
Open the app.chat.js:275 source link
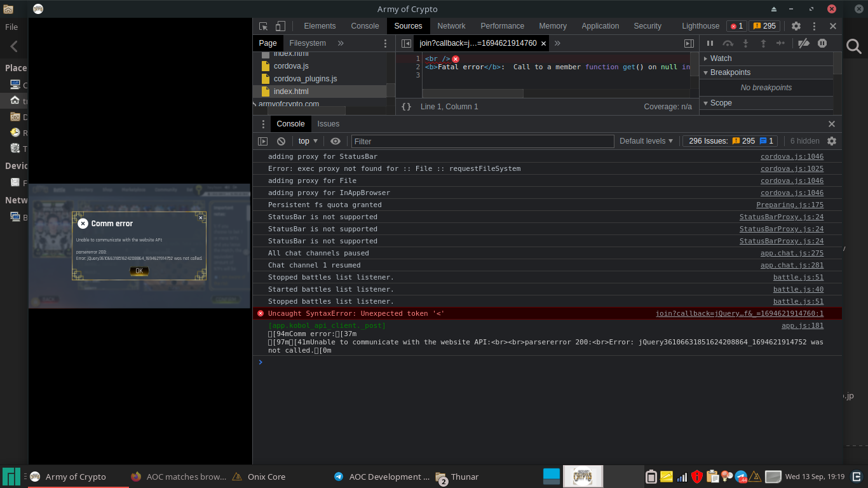tap(792, 253)
